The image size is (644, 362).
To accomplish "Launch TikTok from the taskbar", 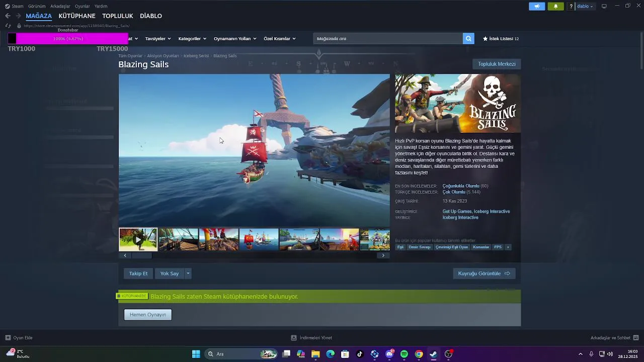I will 360,354.
